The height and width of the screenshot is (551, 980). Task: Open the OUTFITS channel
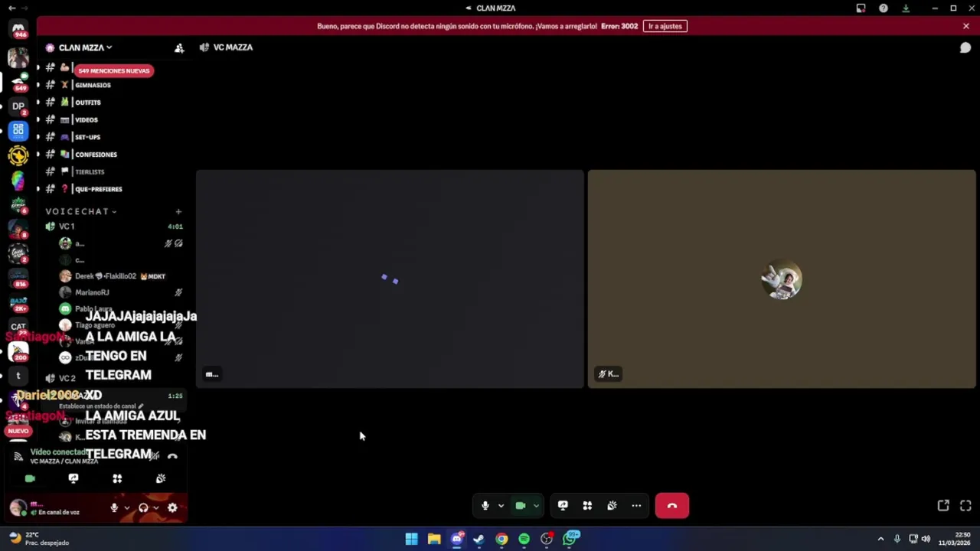tap(87, 103)
